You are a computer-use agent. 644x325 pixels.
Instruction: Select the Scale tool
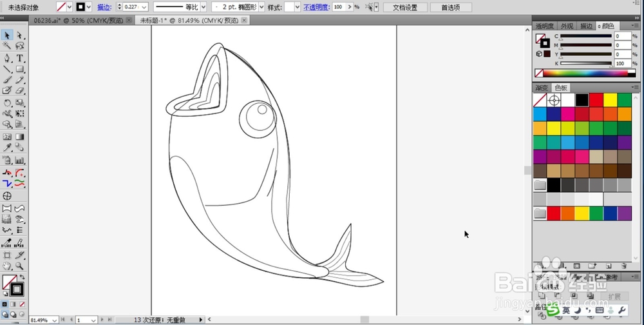pyautogui.click(x=19, y=103)
